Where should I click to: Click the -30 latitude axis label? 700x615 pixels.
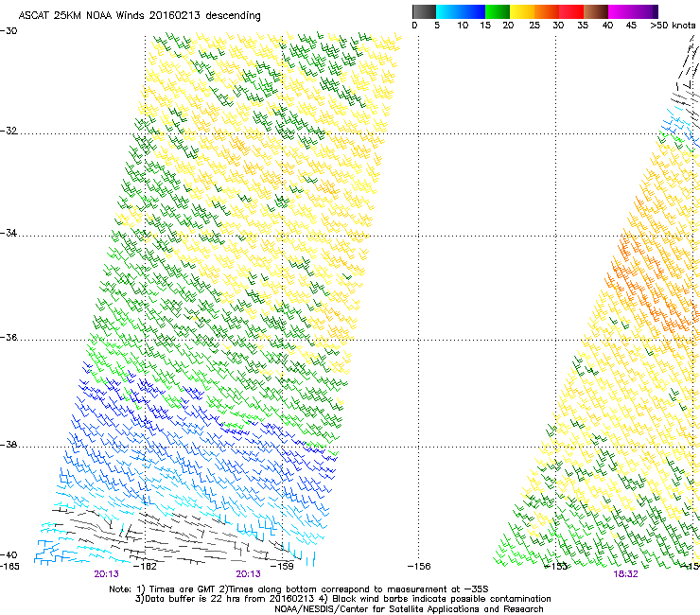pyautogui.click(x=9, y=31)
